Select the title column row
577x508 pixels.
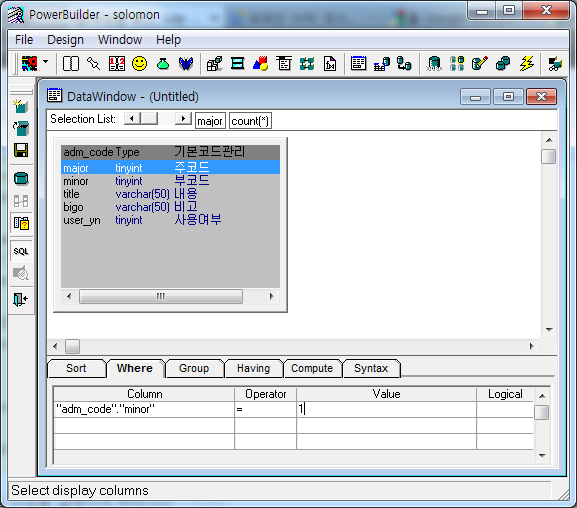point(170,194)
